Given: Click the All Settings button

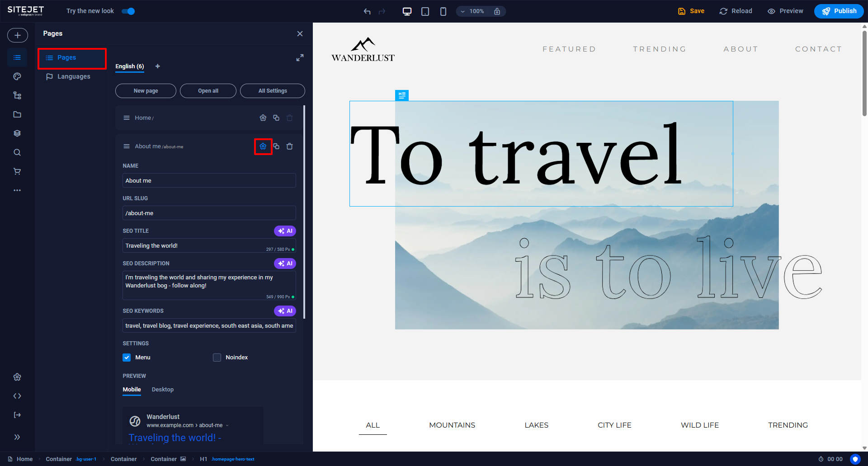Looking at the screenshot, I should (273, 91).
